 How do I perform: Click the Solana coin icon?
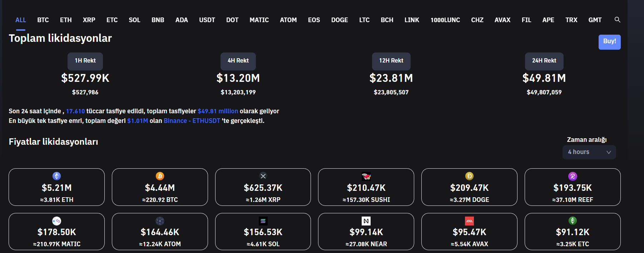pyautogui.click(x=263, y=221)
